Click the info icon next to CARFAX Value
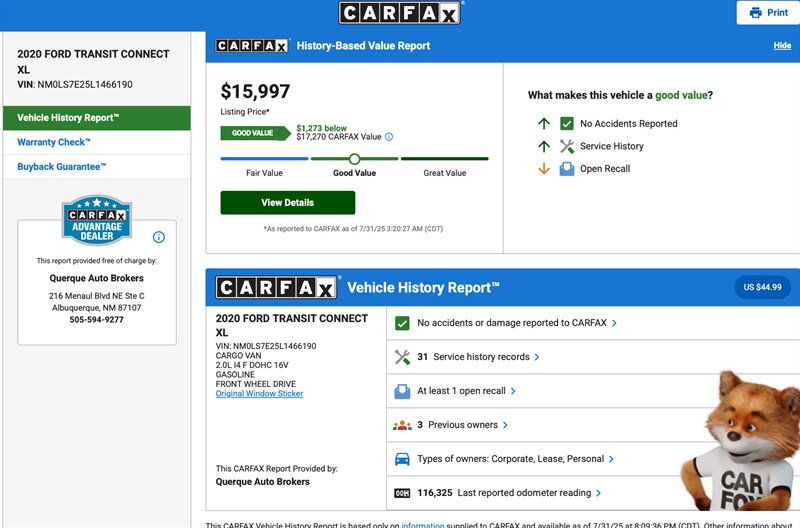The image size is (800, 528). coord(389,137)
